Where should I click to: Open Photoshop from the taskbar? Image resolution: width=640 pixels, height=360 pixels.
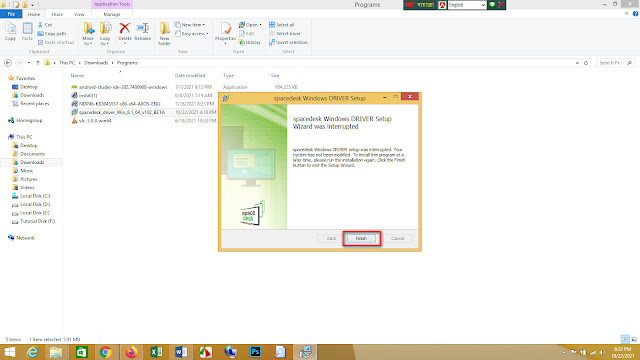click(256, 352)
